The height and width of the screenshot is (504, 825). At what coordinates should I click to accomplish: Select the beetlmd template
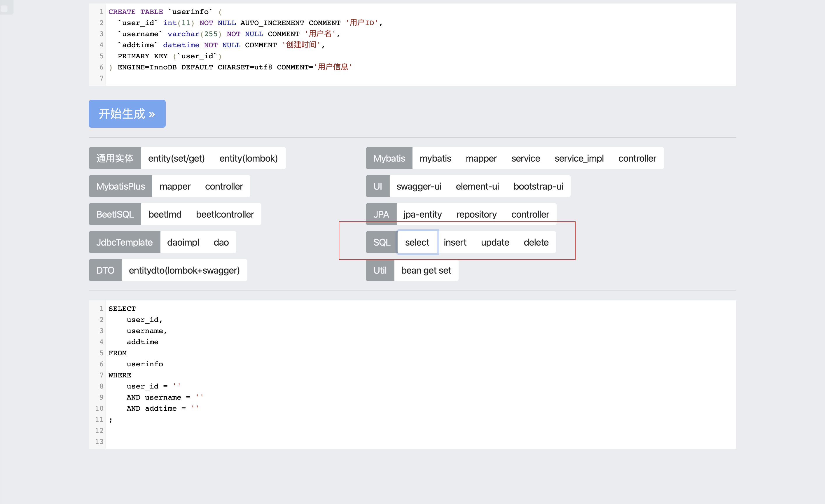tap(165, 214)
